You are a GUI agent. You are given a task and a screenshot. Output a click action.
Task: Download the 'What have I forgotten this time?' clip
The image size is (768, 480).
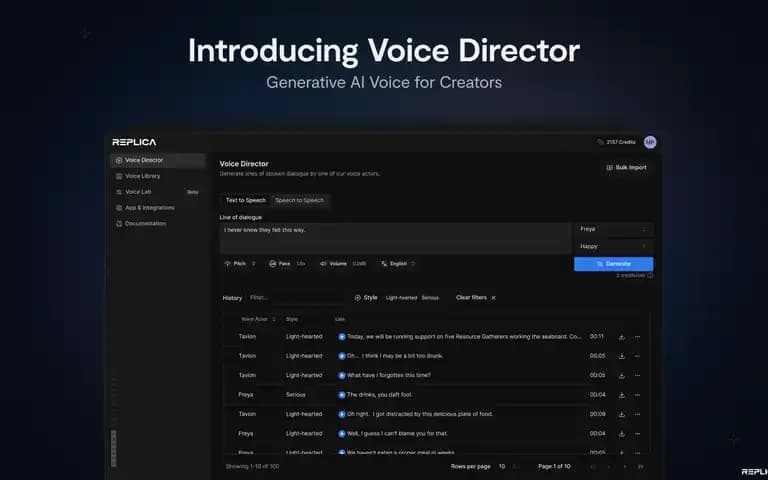point(622,376)
